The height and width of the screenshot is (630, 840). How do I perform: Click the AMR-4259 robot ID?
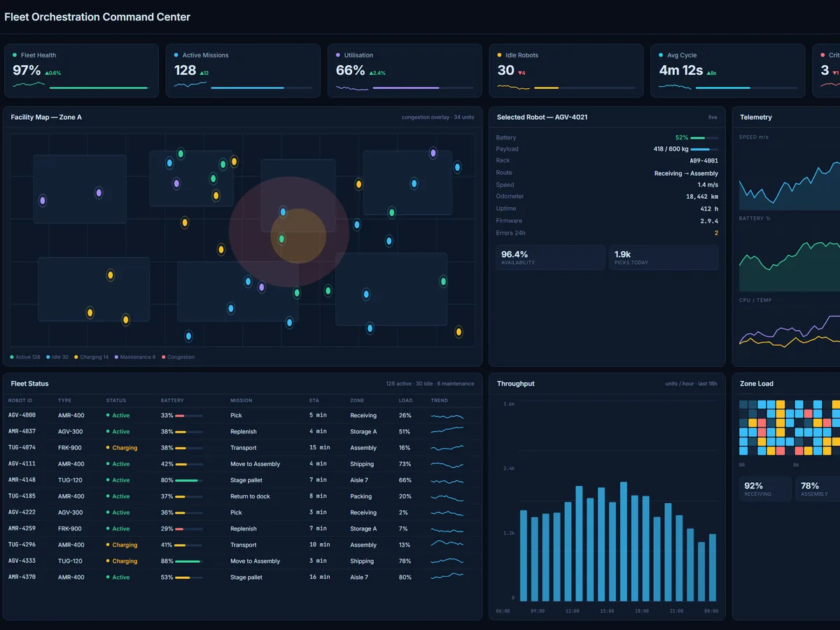(x=22, y=528)
